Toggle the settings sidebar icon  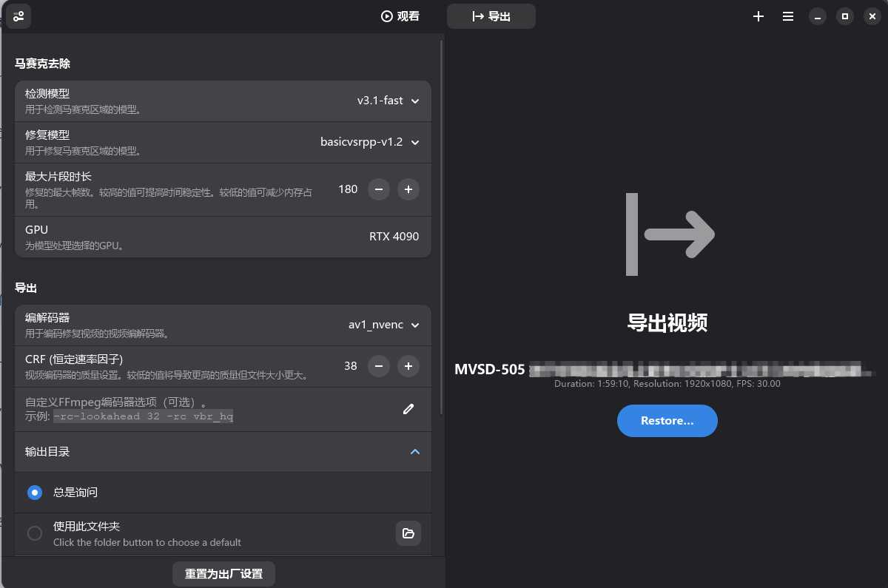tap(18, 16)
